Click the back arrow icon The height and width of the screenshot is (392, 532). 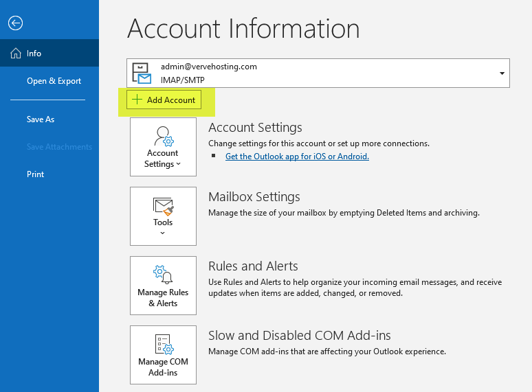point(15,23)
